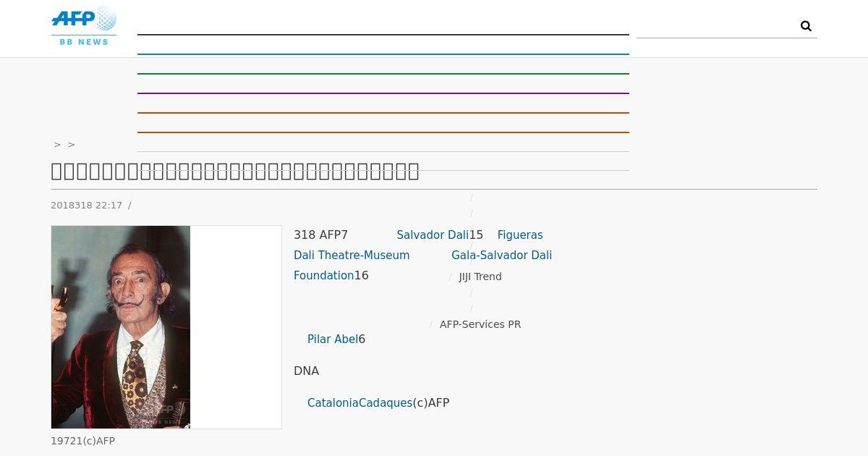Open the Pilar Abel link
868x456 pixels.
point(333,339)
